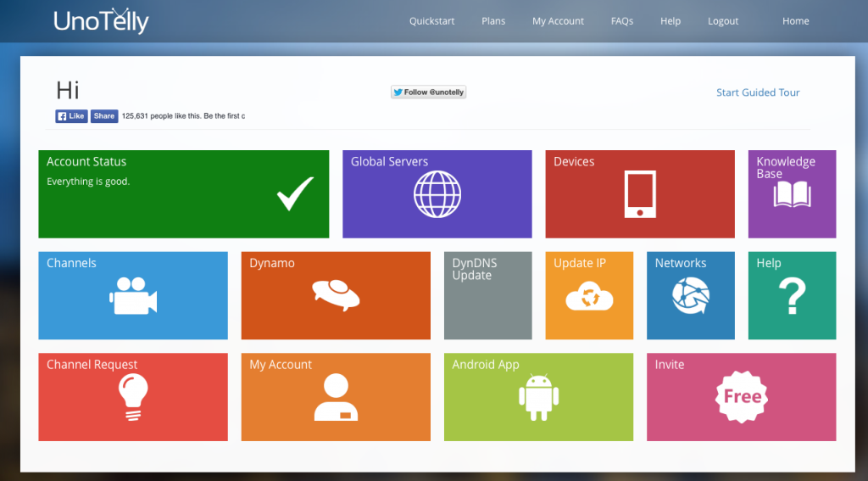Click the Dynamo tile title
Image resolution: width=868 pixels, height=481 pixels.
click(272, 263)
